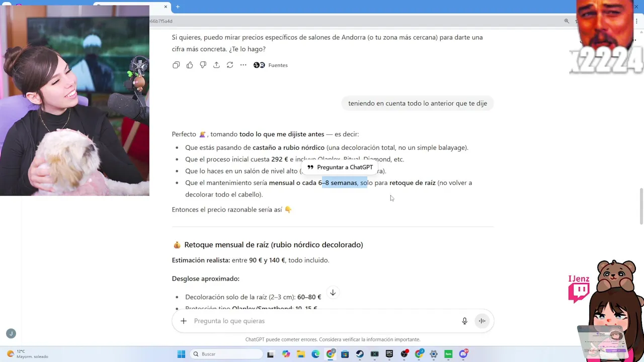Open Task View on taskbar
Viewport: 644px width, 362px height.
pos(270,354)
